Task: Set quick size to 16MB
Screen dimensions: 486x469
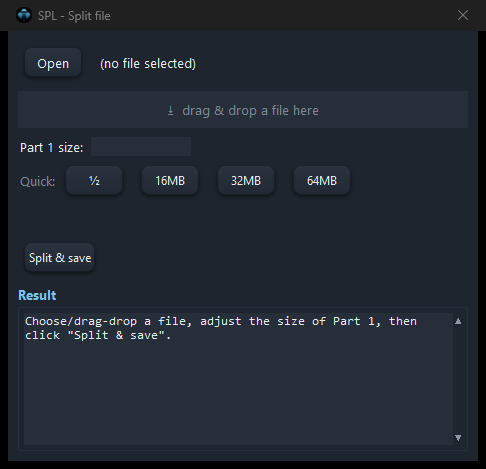Action: click(170, 180)
